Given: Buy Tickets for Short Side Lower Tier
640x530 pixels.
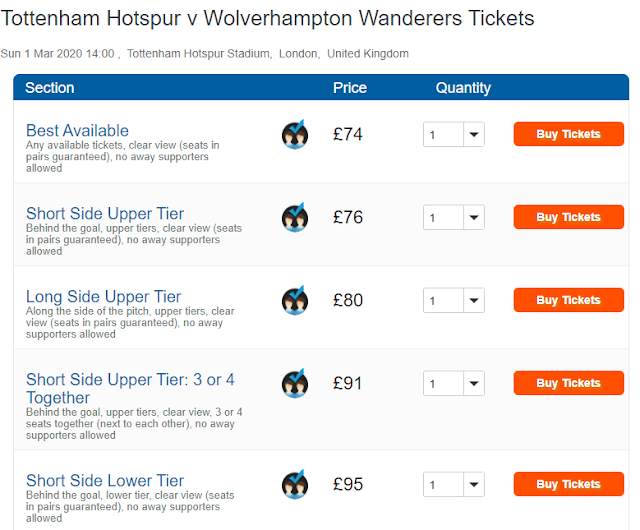Looking at the screenshot, I should click(569, 484).
